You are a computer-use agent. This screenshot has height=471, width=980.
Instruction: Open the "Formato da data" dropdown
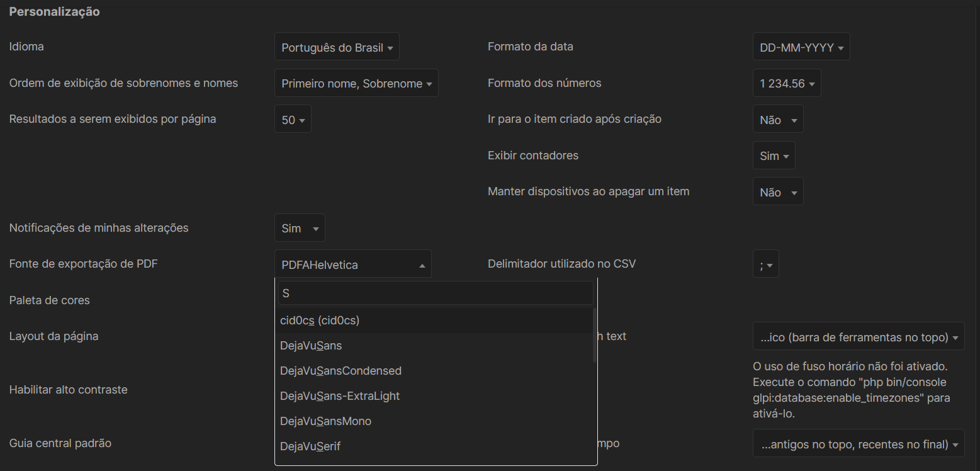pyautogui.click(x=801, y=46)
